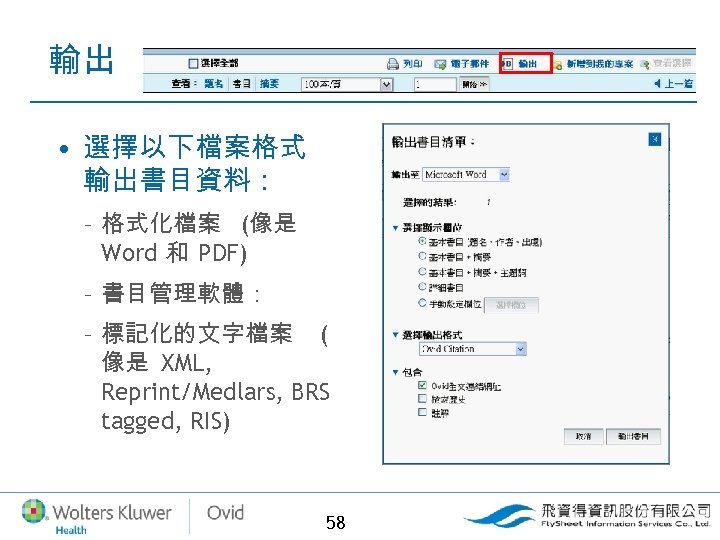Select 基本書目 + 摘要 + 主題詞 radio
720x540 pixels.
pyautogui.click(x=422, y=272)
